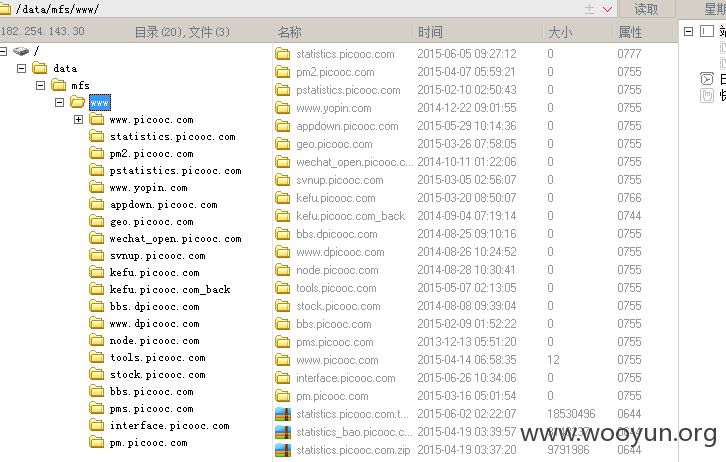
Task: Click timestamp 2015-06-26 10:34:06
Action: [x=467, y=378]
